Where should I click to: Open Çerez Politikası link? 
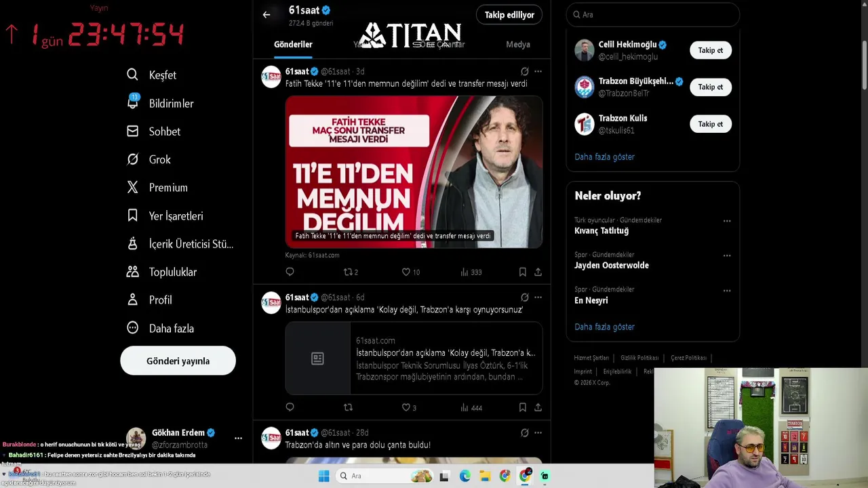pos(688,358)
